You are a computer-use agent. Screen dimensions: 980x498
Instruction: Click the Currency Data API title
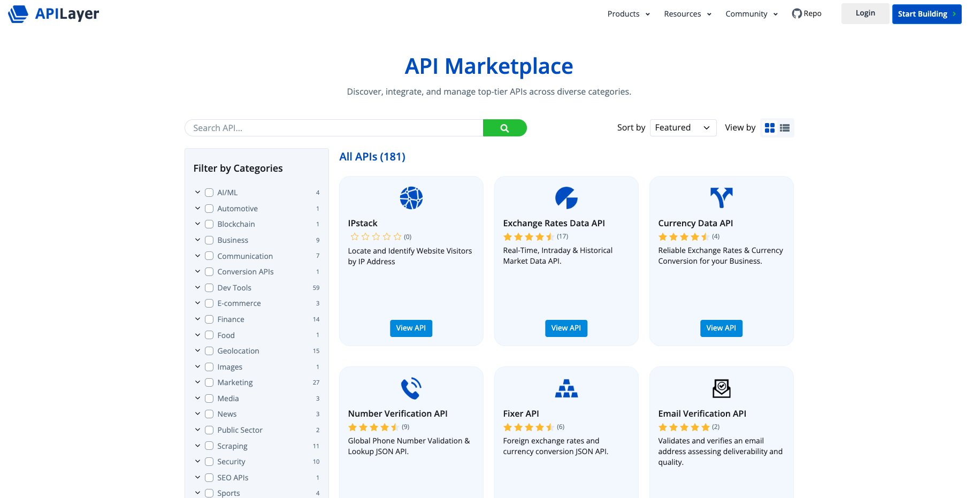pyautogui.click(x=695, y=223)
